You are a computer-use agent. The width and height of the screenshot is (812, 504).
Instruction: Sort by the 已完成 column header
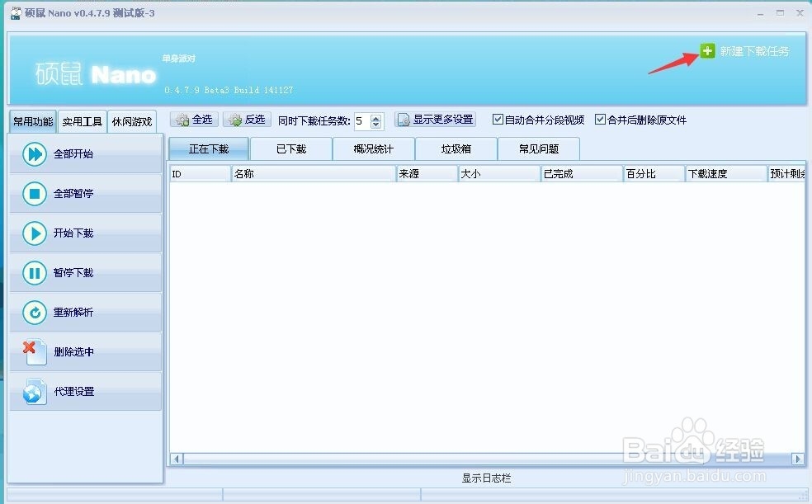click(582, 174)
